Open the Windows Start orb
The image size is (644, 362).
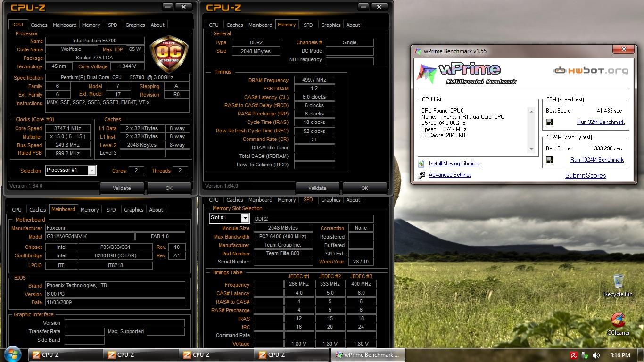coord(13,354)
